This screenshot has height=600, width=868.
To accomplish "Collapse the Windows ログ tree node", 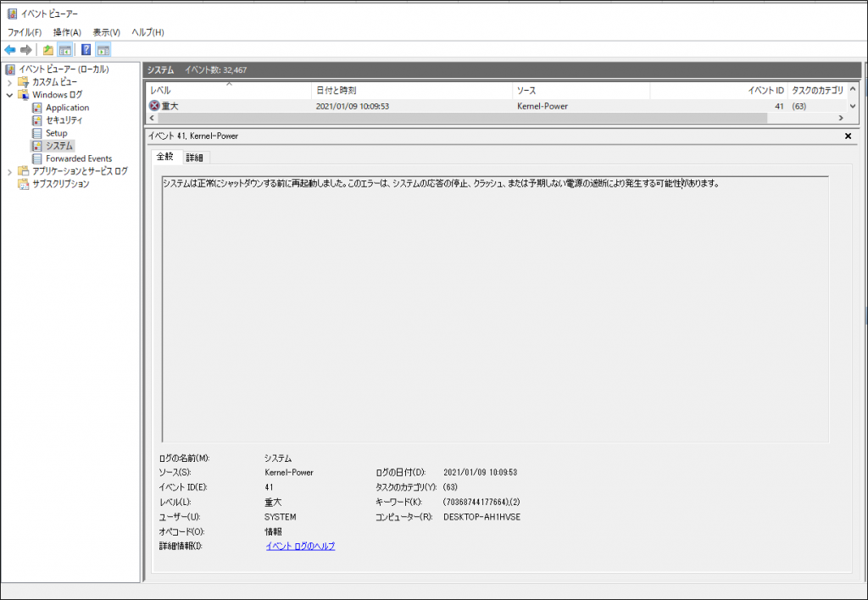I will pos(9,95).
